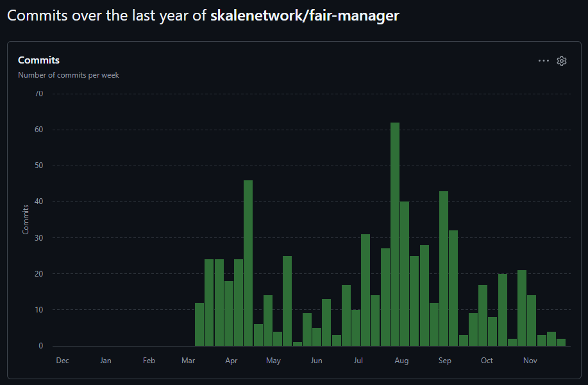Click the 'May' x-axis label
This screenshot has width=588, height=385.
point(273,361)
